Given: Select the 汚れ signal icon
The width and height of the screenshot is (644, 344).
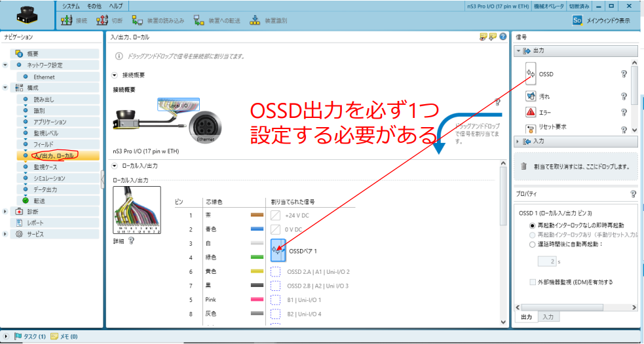Looking at the screenshot, I should (x=531, y=96).
